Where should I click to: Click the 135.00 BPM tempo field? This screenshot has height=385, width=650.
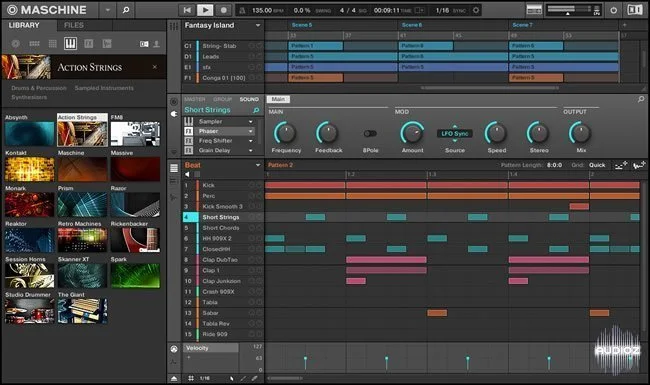pyautogui.click(x=262, y=10)
